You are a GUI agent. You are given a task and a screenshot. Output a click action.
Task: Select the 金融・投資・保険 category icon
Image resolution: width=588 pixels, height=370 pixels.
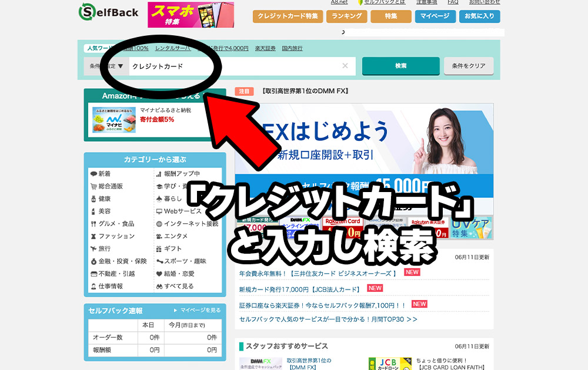point(93,261)
